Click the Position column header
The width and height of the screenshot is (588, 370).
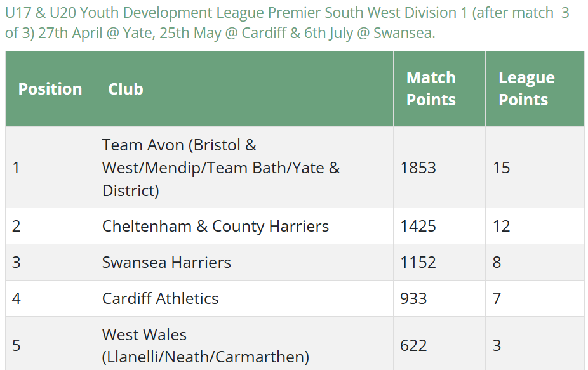50,89
